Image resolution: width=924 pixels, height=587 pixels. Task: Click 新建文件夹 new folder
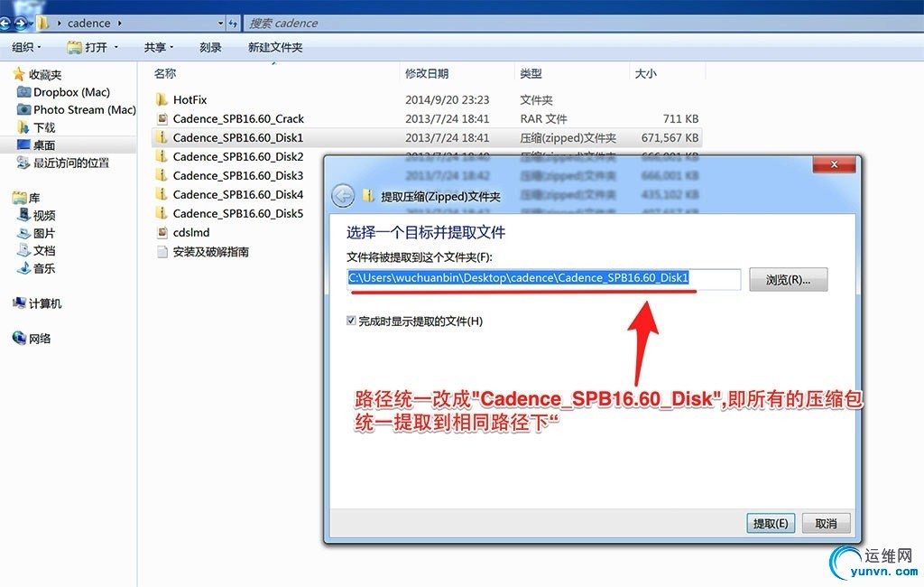275,47
